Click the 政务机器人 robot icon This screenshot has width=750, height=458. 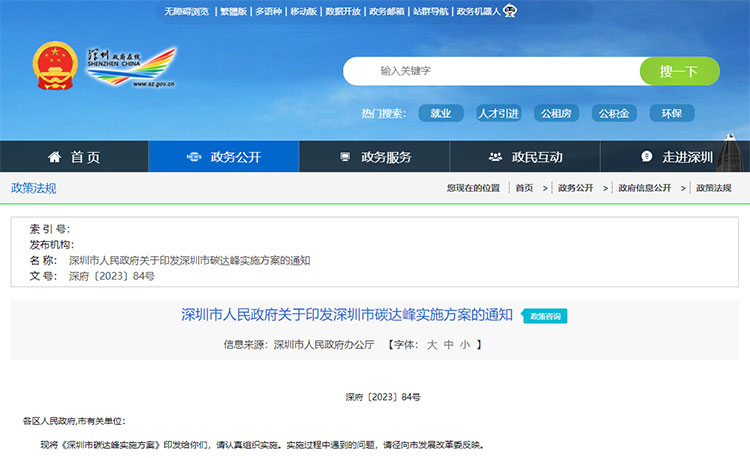pyautogui.click(x=510, y=11)
